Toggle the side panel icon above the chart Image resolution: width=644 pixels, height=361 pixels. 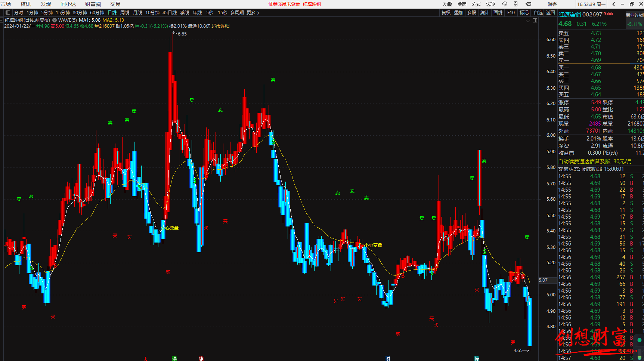535,21
